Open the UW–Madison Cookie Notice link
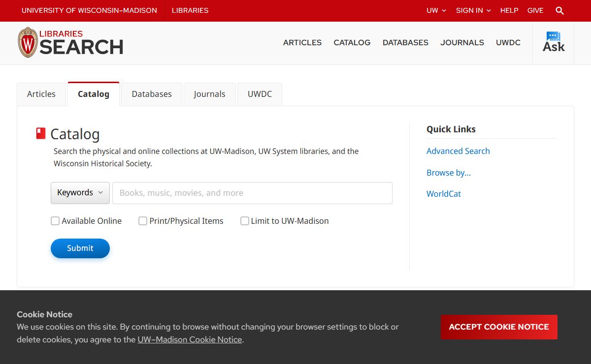Screen dimensions: 591x364 pyautogui.click(x=190, y=339)
